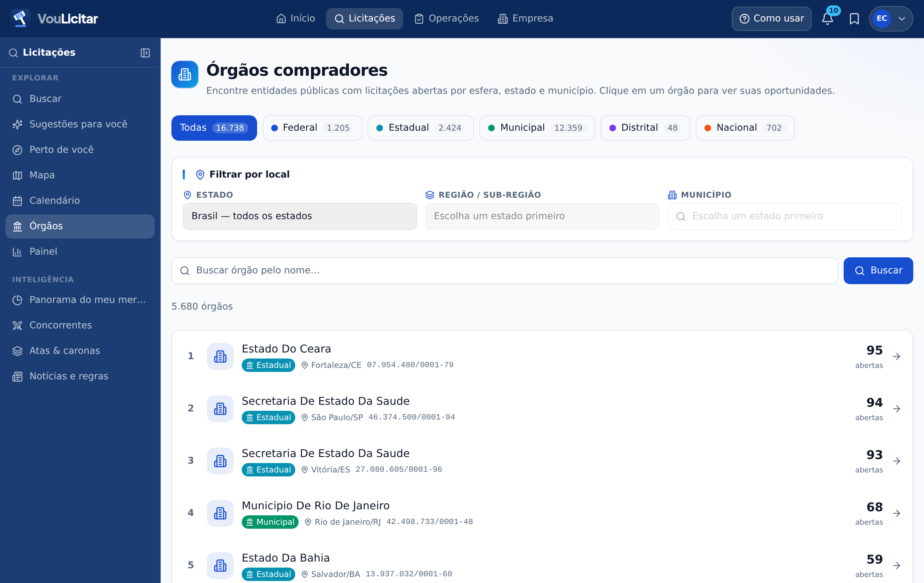Go to Licitações top tab
Image resolution: width=924 pixels, height=583 pixels.
[x=364, y=18]
